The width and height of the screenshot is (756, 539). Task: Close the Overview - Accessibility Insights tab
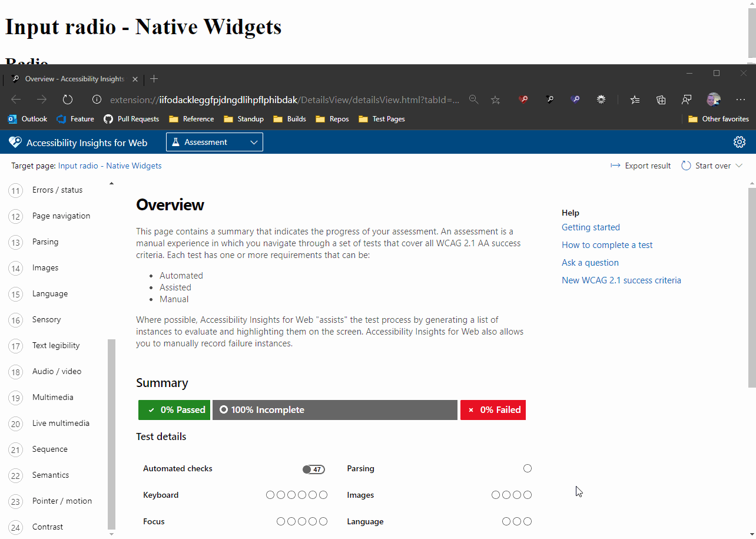[135, 79]
